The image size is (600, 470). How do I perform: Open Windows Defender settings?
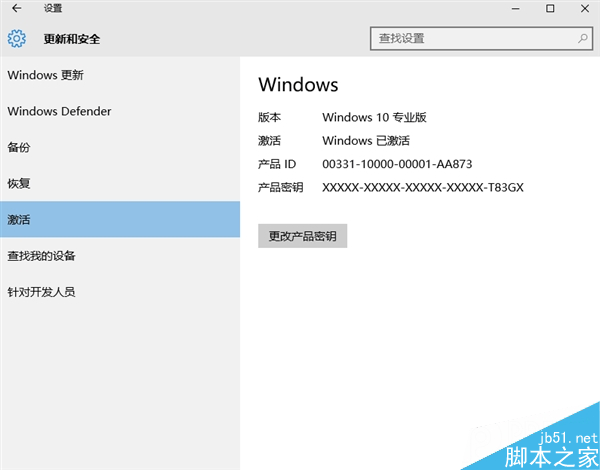[120, 111]
